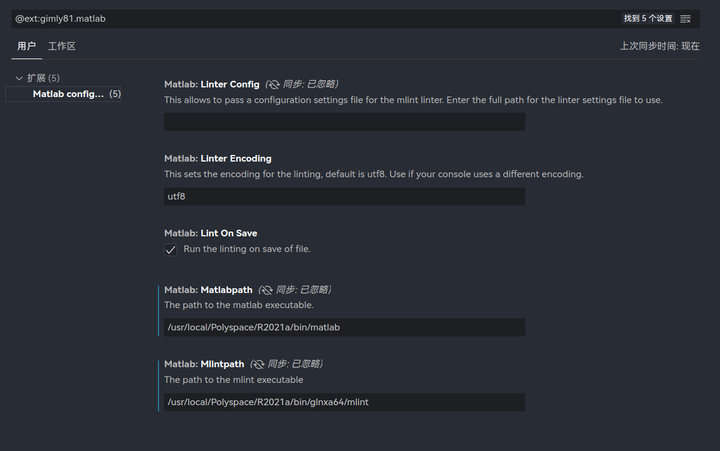Switch to the 工作区 settings tab
Image resolution: width=720 pixels, height=451 pixels.
[62, 46]
